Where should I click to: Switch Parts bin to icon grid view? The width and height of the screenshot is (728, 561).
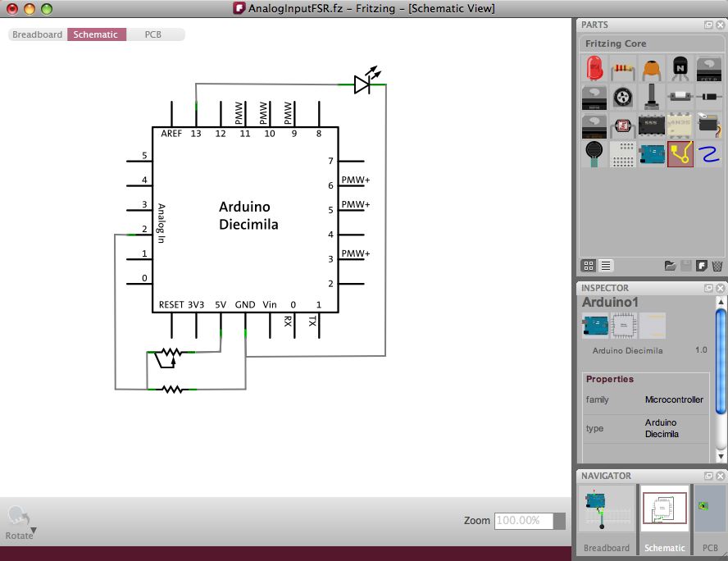(589, 266)
